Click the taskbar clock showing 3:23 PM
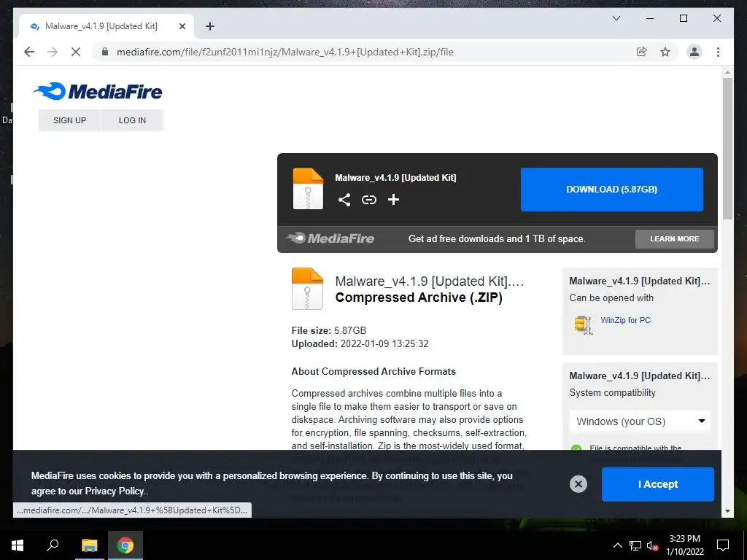 pyautogui.click(x=684, y=545)
